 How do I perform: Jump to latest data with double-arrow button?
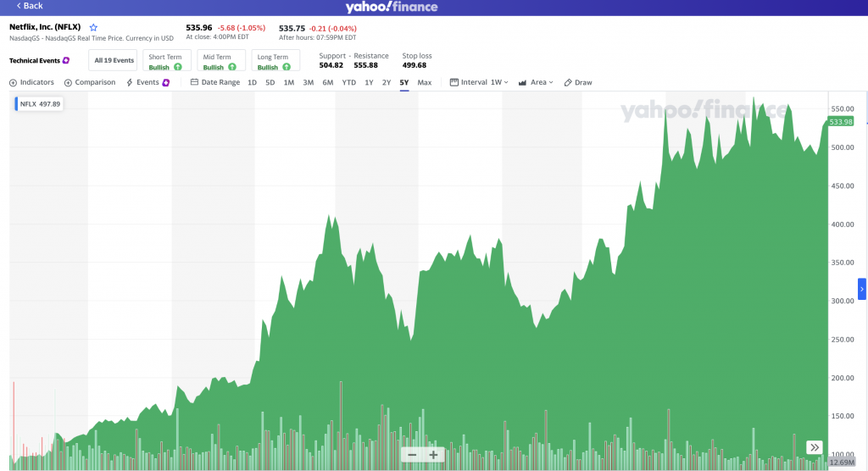(815, 447)
